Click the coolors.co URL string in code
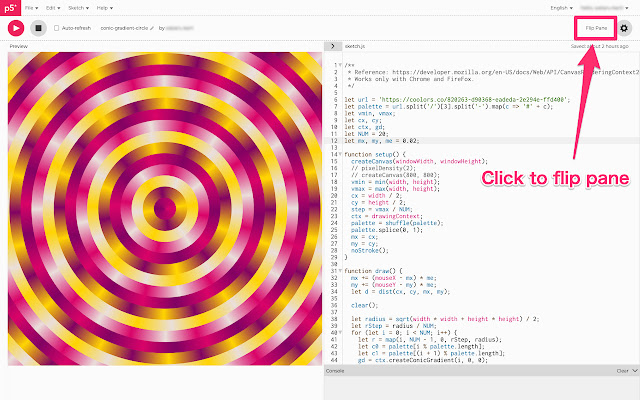 pos(474,100)
